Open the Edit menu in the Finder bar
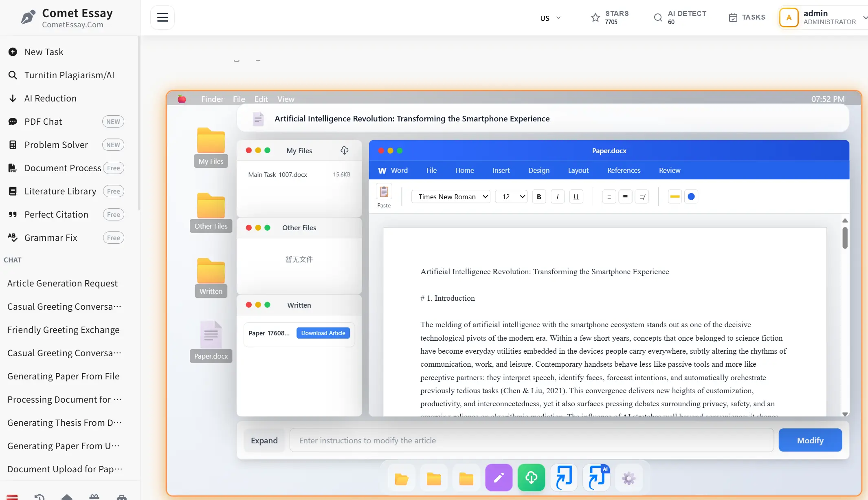Image resolution: width=868 pixels, height=500 pixels. (261, 99)
